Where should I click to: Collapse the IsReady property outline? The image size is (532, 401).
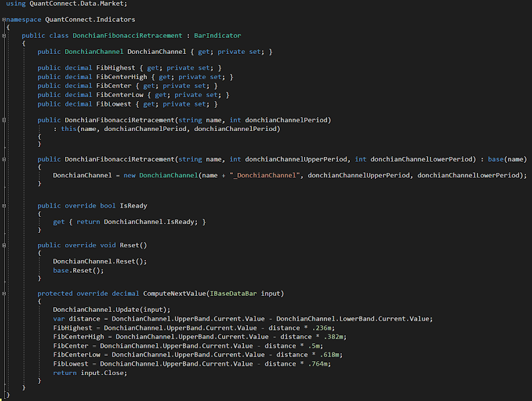point(4,206)
